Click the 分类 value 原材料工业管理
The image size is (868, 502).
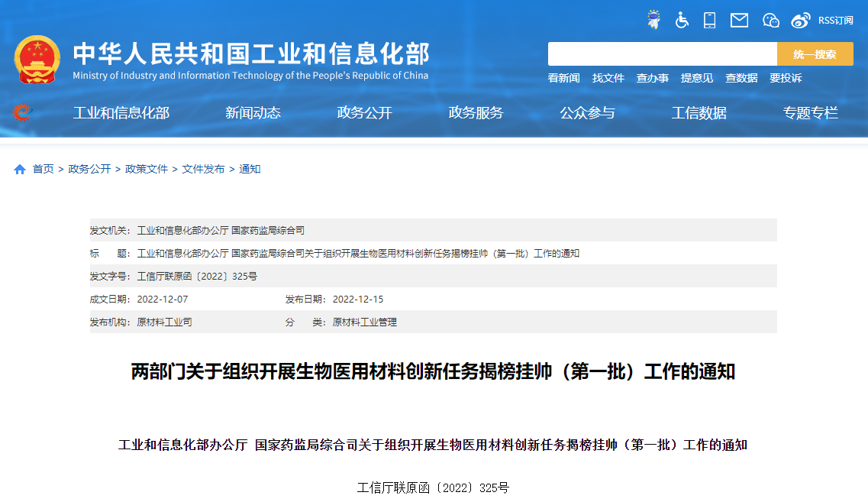(365, 322)
